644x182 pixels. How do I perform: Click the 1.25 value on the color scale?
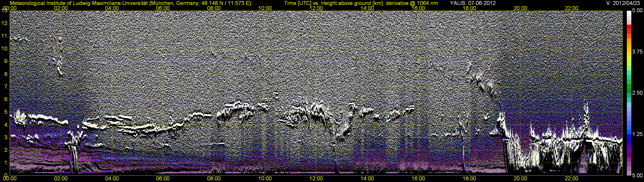[x=637, y=134]
